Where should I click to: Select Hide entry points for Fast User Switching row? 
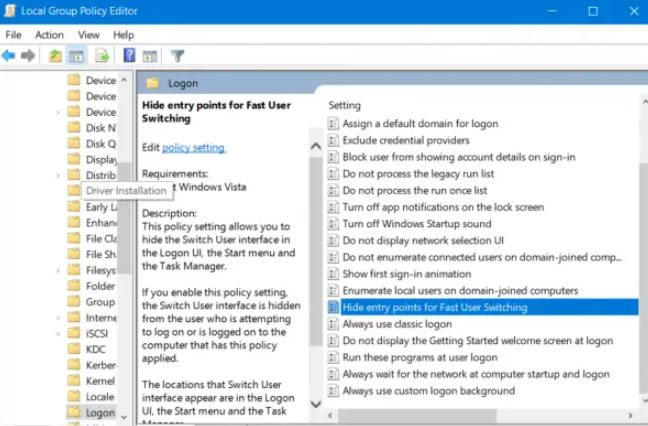(x=489, y=307)
